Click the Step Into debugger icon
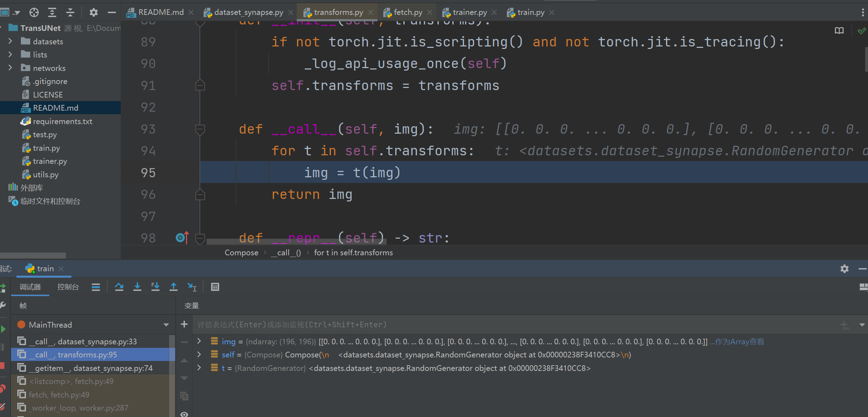Viewport: 868px width, 417px height. (x=137, y=287)
